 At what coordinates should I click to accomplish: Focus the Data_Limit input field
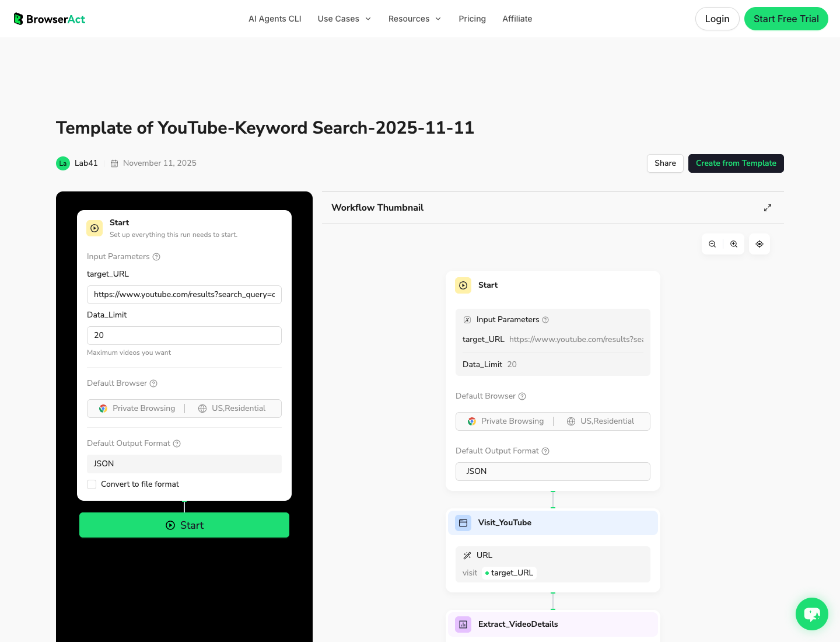pyautogui.click(x=184, y=336)
